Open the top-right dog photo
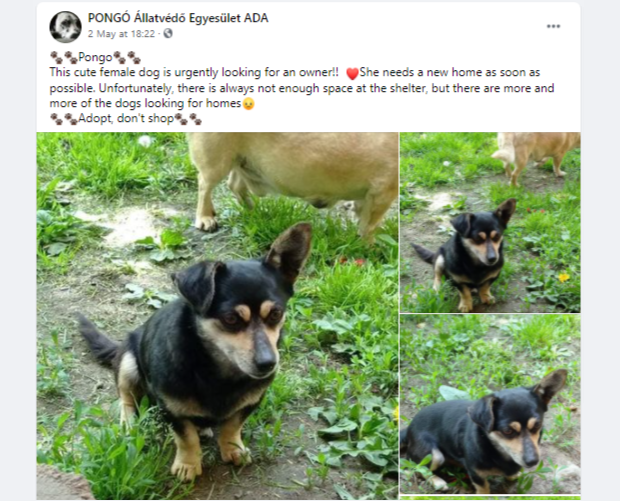 click(490, 222)
